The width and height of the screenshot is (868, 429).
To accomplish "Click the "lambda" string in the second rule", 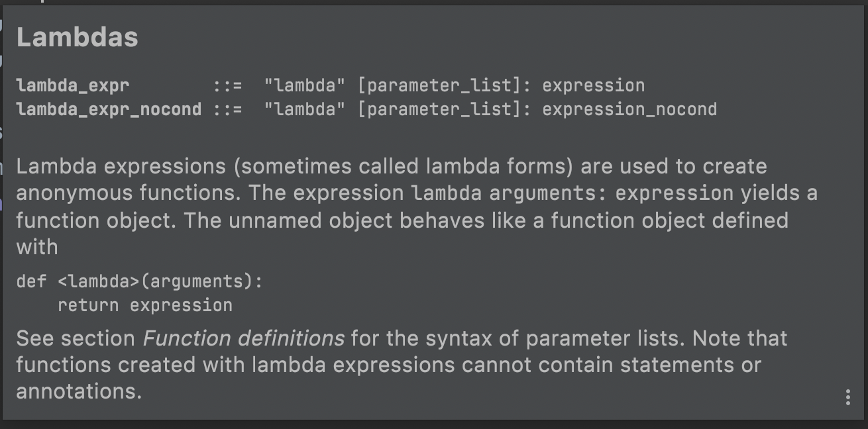I will (304, 109).
